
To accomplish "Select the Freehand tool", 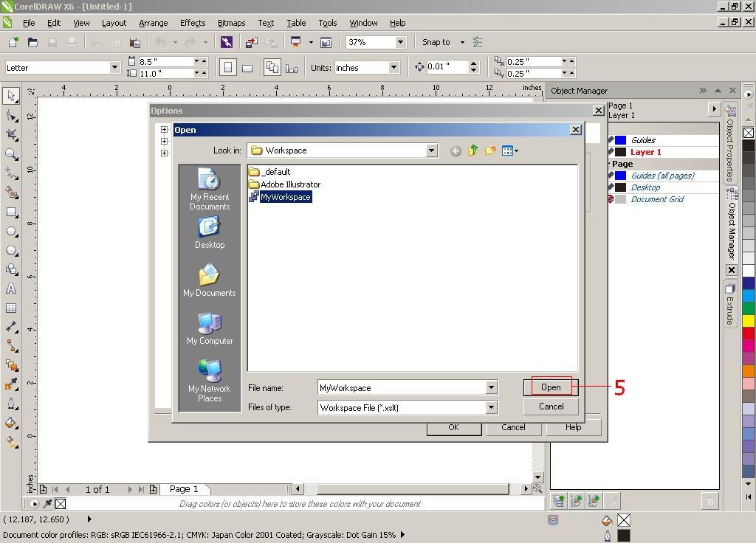I will point(11,173).
